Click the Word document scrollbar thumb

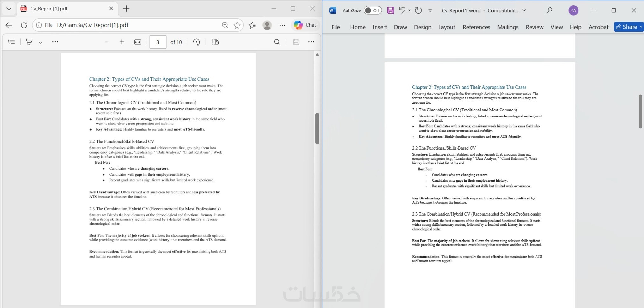pyautogui.click(x=641, y=111)
